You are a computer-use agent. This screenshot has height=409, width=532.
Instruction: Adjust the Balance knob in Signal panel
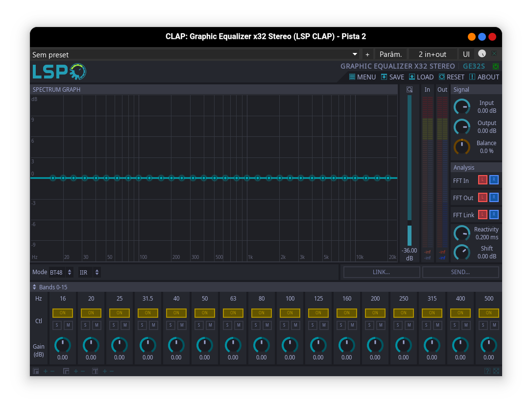(461, 147)
